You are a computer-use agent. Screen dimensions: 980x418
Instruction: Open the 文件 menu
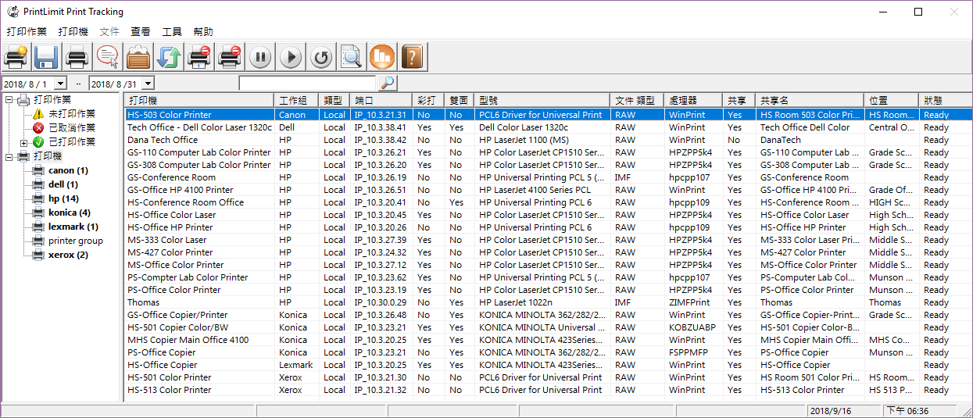click(x=109, y=32)
